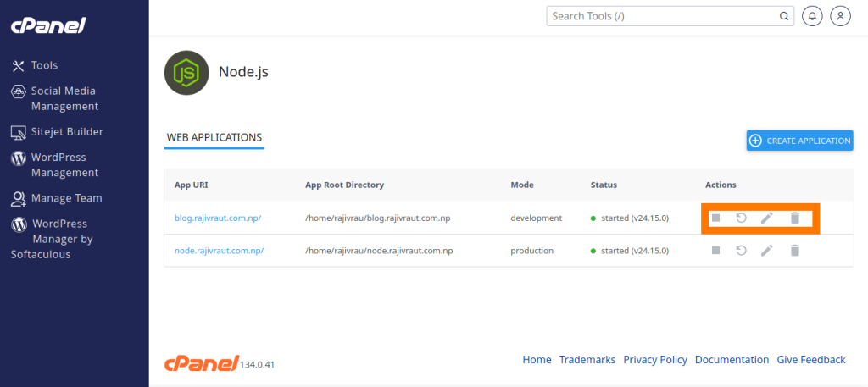This screenshot has width=868, height=387.
Task: Open the Home footer link
Action: click(537, 360)
